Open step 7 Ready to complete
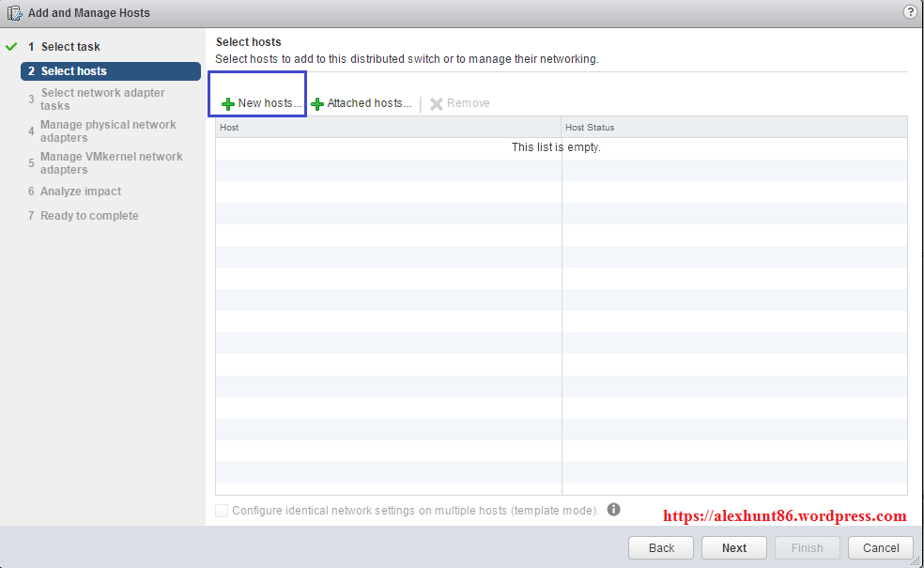Viewport: 924px width, 568px height. 83,216
